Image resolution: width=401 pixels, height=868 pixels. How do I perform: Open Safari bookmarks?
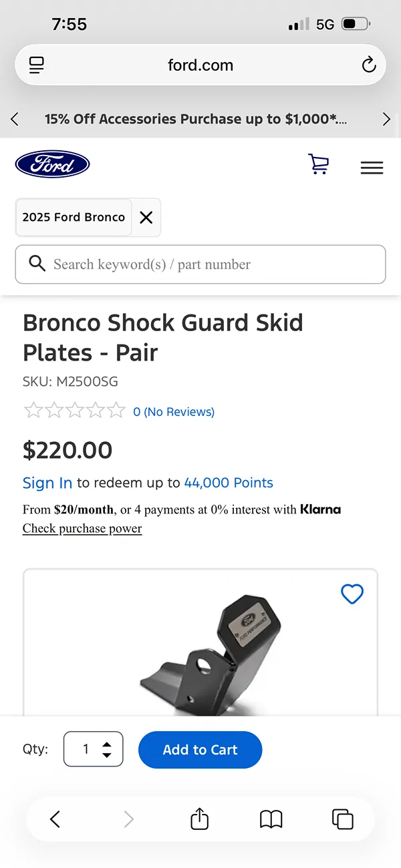coord(271,819)
